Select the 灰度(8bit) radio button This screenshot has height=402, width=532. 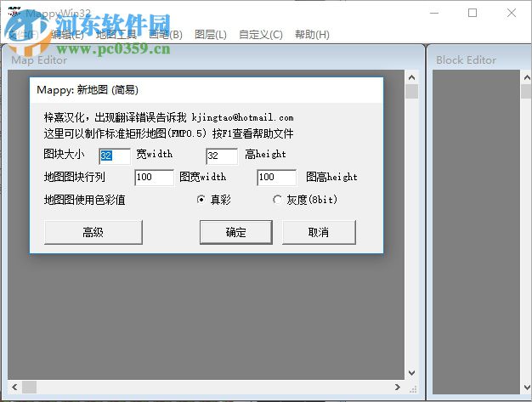tap(277, 200)
